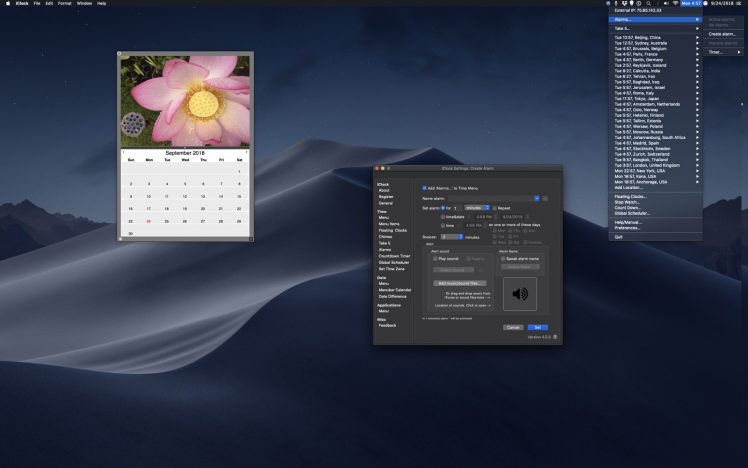This screenshot has height=468, width=748.
Task: Expand the Timer submenu
Action: 722,52
